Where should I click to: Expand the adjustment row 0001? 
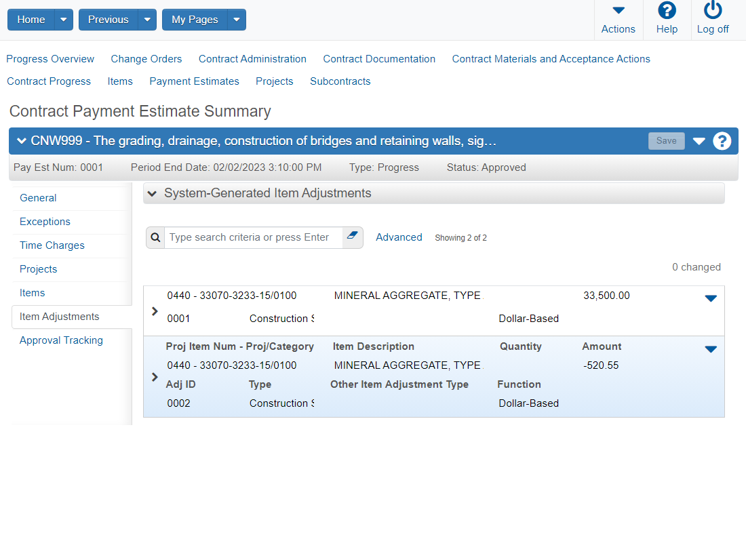155,311
